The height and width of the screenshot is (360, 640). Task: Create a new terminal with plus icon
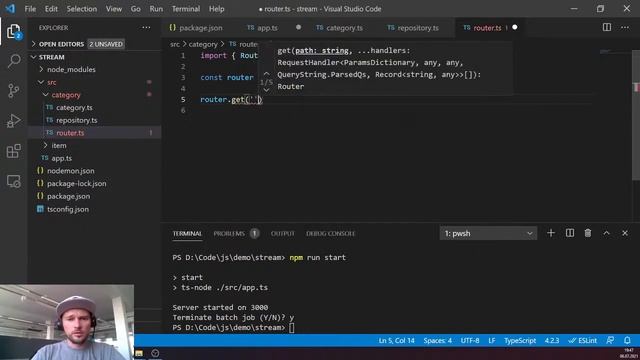[x=551, y=233]
